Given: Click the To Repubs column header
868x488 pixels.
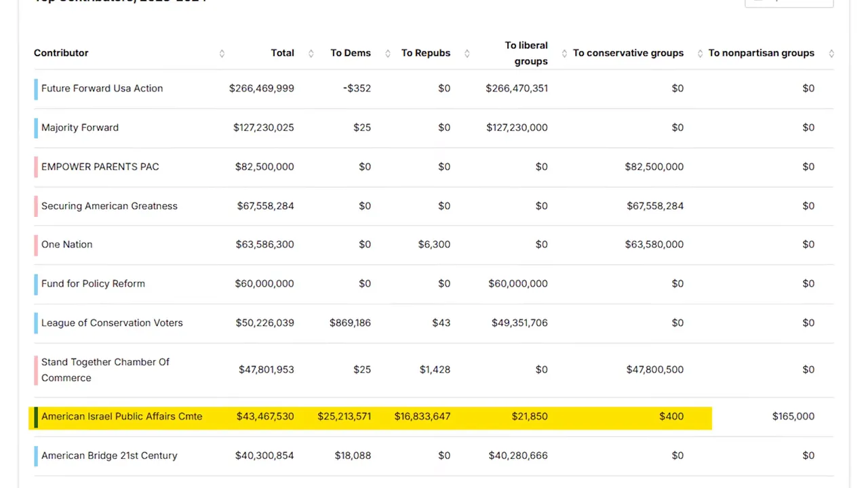Looking at the screenshot, I should tap(426, 53).
